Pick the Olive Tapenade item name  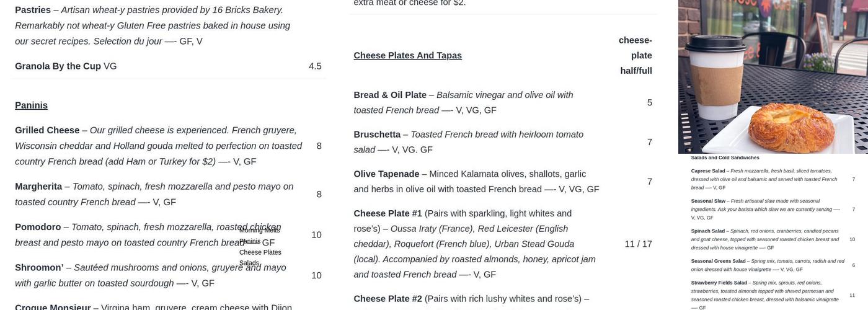coord(386,174)
